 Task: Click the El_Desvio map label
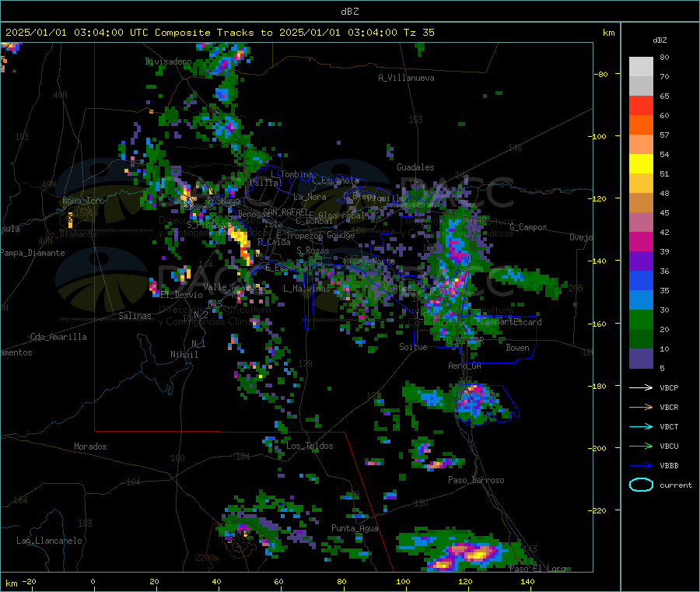[x=181, y=295]
